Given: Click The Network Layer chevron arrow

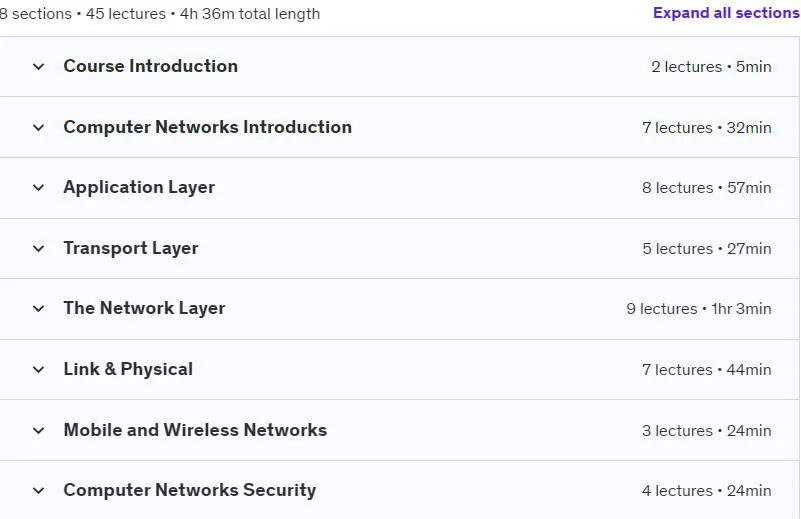Looking at the screenshot, I should point(38,309).
